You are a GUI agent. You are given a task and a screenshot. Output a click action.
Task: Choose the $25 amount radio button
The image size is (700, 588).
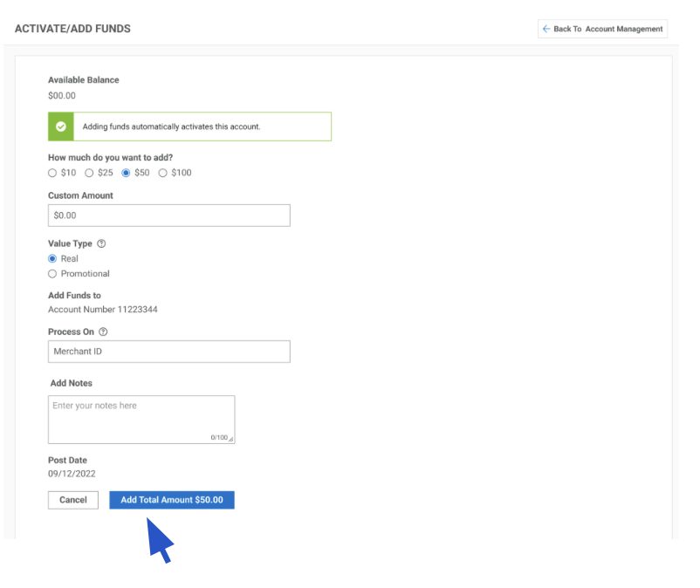pyautogui.click(x=89, y=173)
